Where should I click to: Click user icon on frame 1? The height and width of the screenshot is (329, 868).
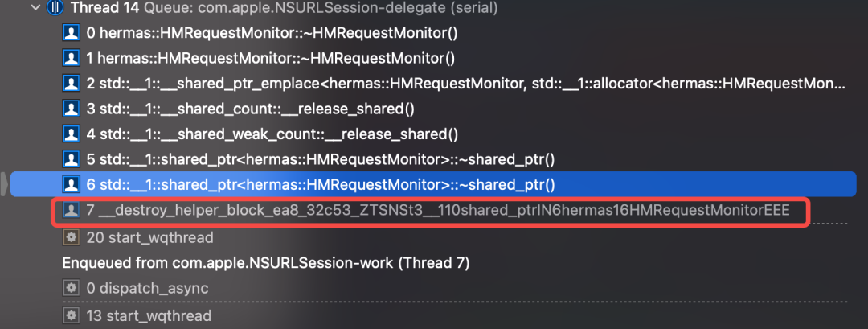(x=72, y=59)
